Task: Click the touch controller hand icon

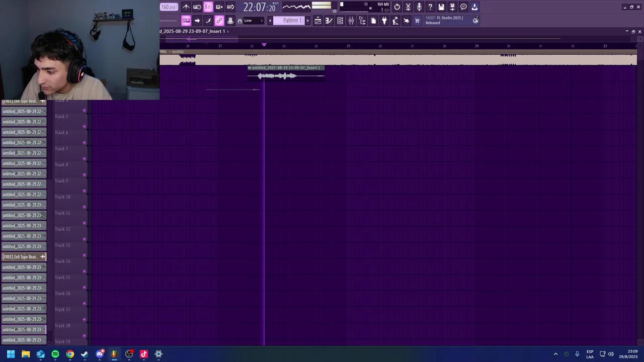Action: [x=407, y=21]
